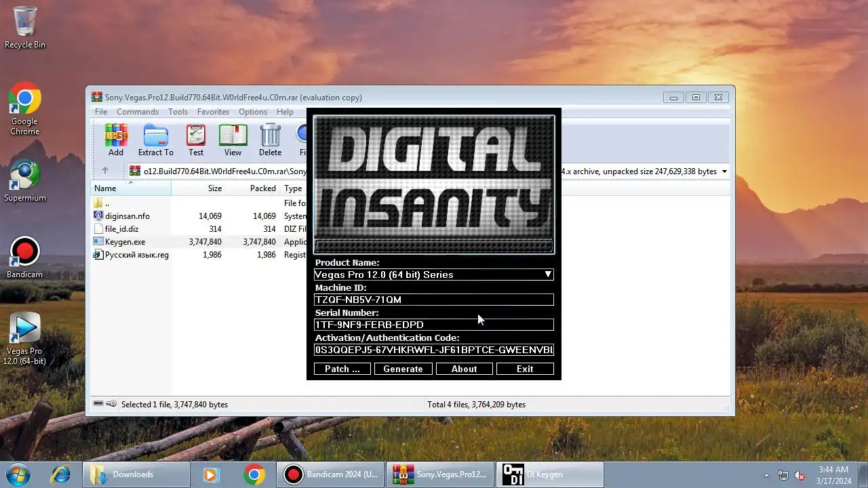Open the Options menu
Image resolution: width=868 pixels, height=488 pixels.
[253, 112]
